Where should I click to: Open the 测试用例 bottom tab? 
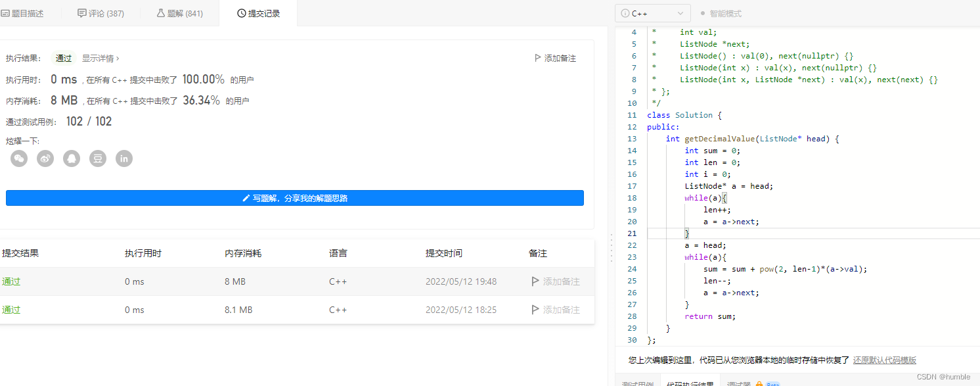tap(637, 384)
